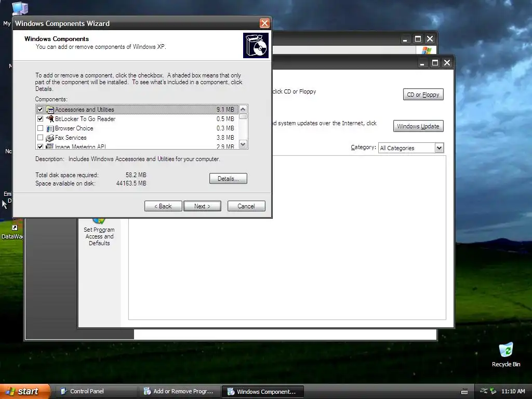Click the 58.2 MB disk space value
Image resolution: width=532 pixels, height=399 pixels.
[x=136, y=175]
